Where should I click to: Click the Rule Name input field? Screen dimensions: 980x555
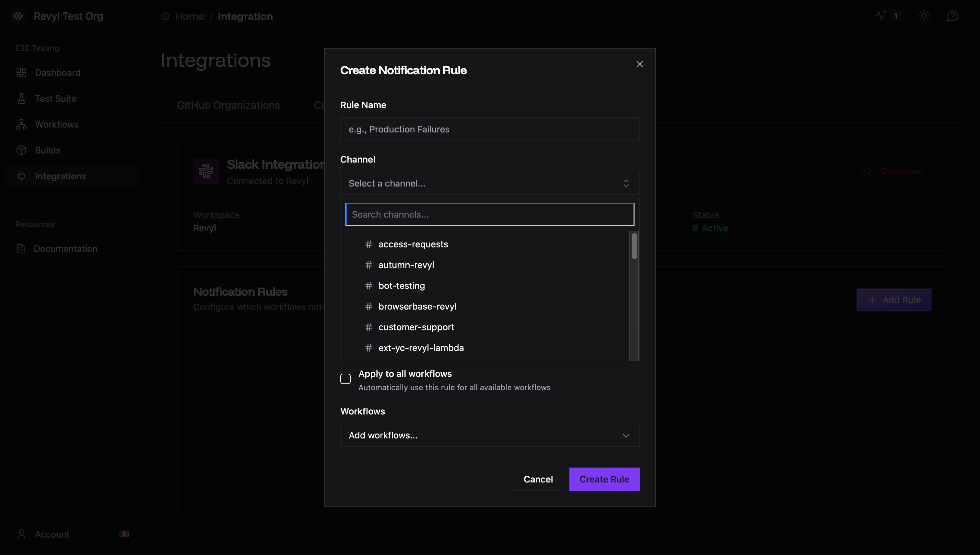[489, 129]
